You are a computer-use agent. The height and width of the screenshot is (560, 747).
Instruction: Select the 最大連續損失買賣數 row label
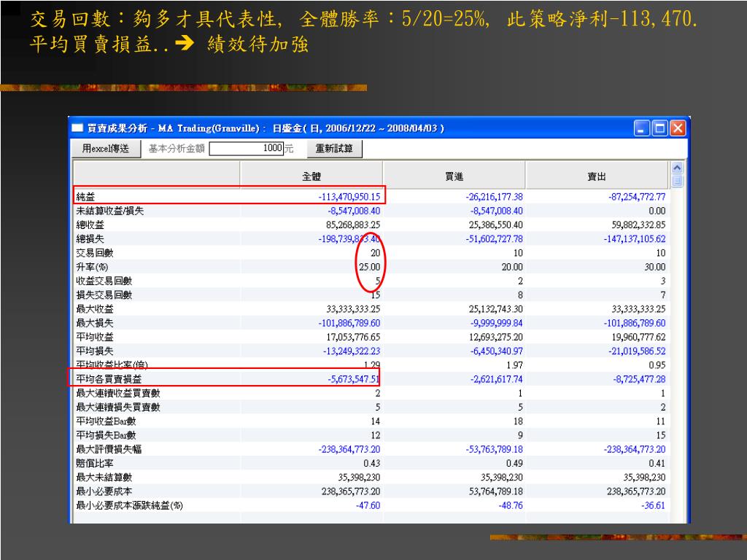point(118,407)
